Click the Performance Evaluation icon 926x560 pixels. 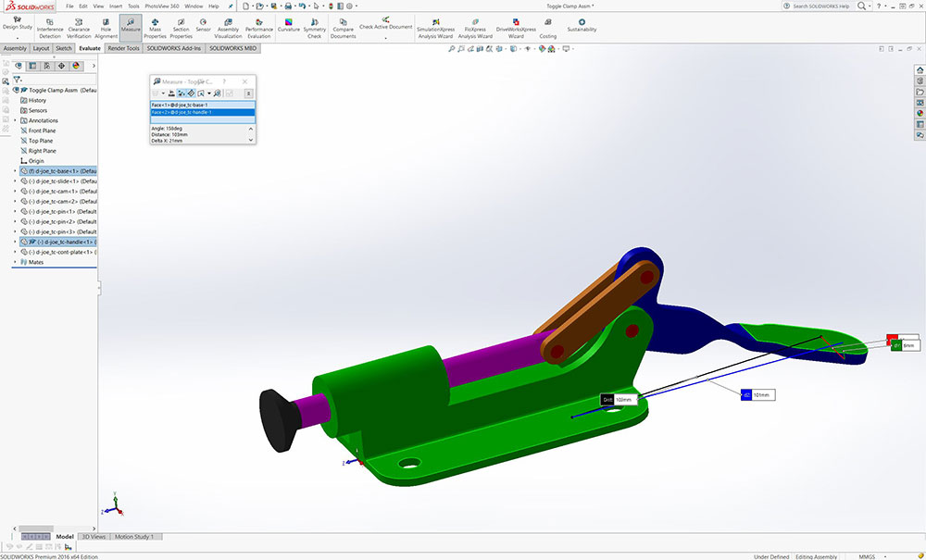[x=259, y=26]
